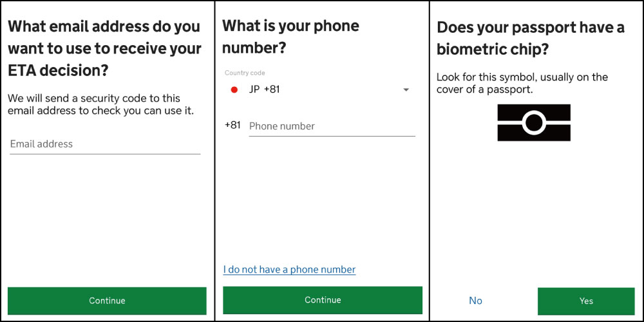Click the 'Look for this symbol' hint text
The image size is (644, 322).
522,83
